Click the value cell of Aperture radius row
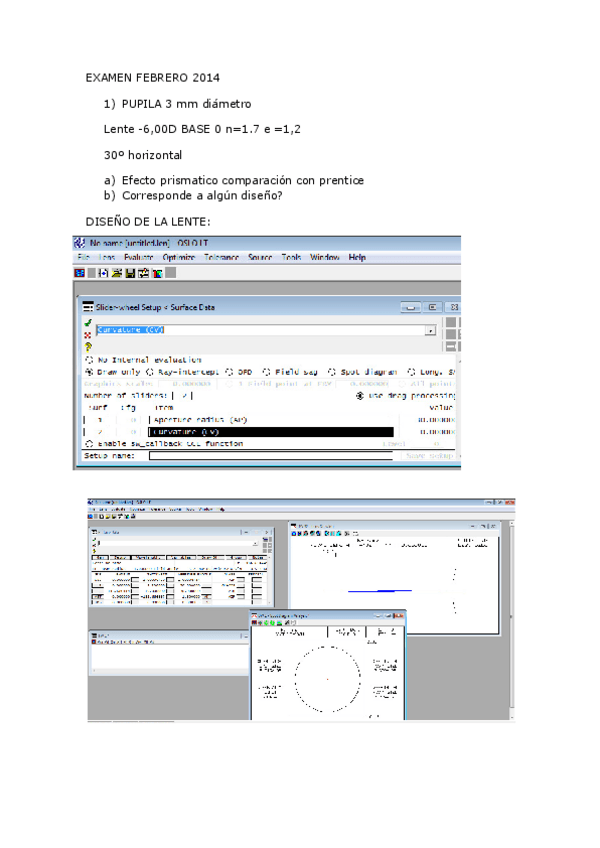The width and height of the screenshot is (600, 848). pyautogui.click(x=428, y=420)
